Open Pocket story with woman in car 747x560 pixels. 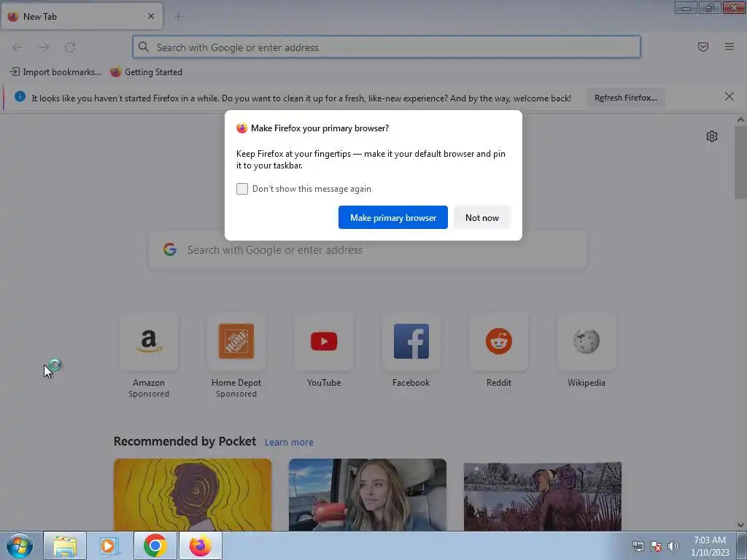pyautogui.click(x=368, y=495)
